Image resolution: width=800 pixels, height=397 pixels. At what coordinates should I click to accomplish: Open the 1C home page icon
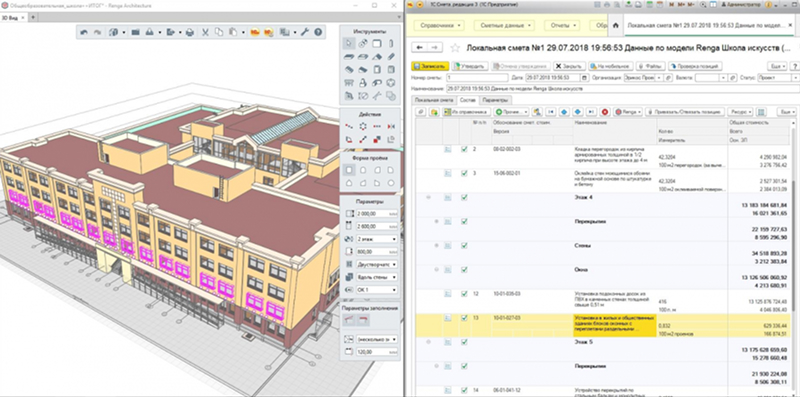[616, 25]
